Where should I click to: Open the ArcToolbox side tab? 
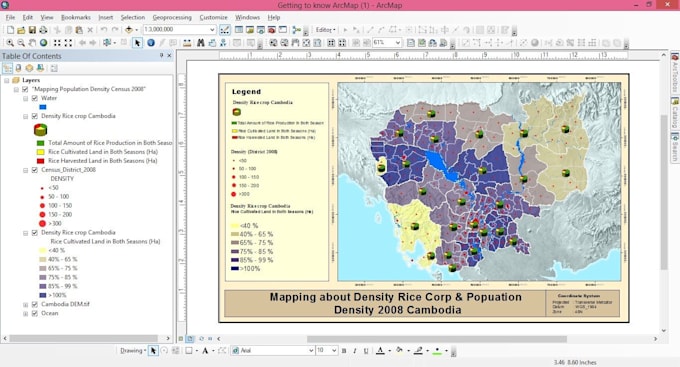point(675,73)
